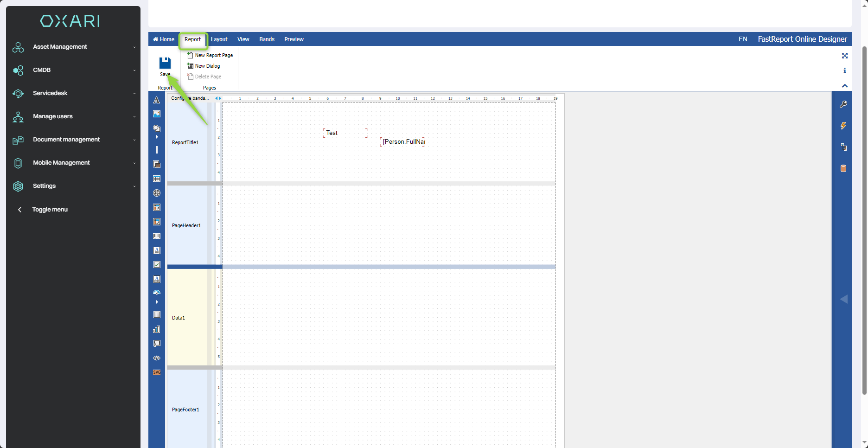This screenshot has width=868, height=448.
Task: Toggle fullscreen designer mode
Action: (x=845, y=56)
